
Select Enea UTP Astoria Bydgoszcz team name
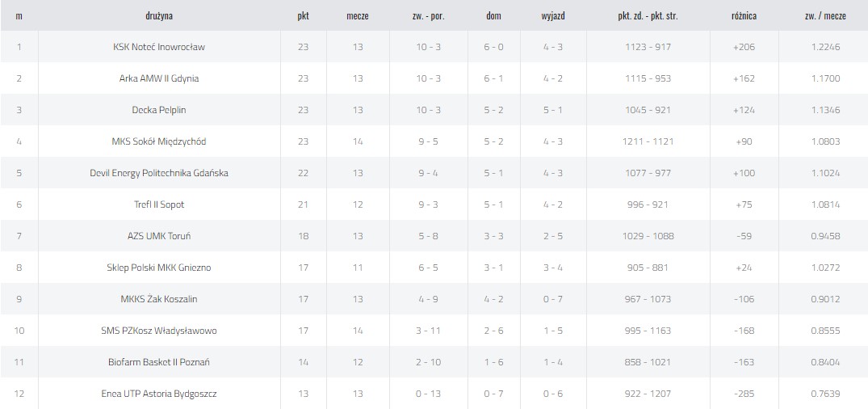(159, 394)
